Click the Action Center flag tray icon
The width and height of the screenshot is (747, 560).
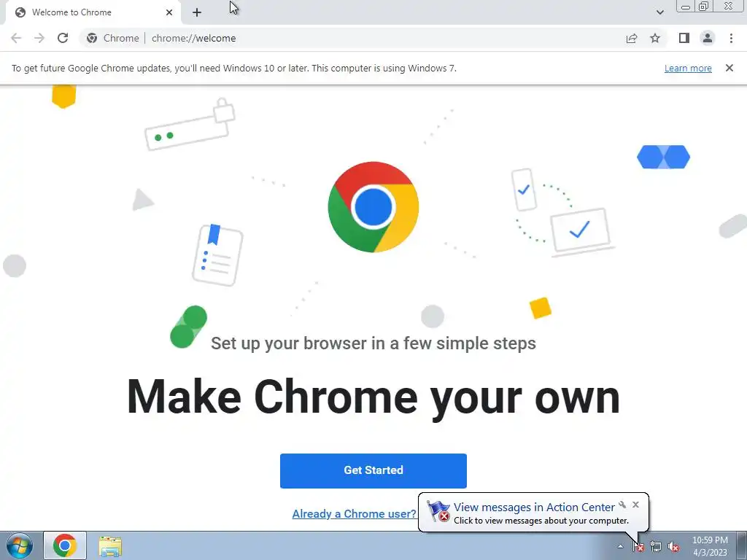pyautogui.click(x=638, y=547)
